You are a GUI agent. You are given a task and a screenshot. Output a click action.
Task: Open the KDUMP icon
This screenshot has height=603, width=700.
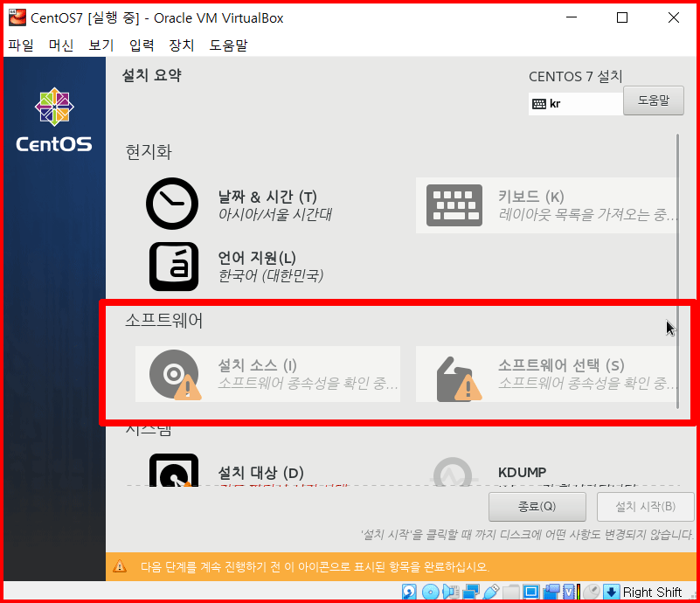[x=453, y=472]
